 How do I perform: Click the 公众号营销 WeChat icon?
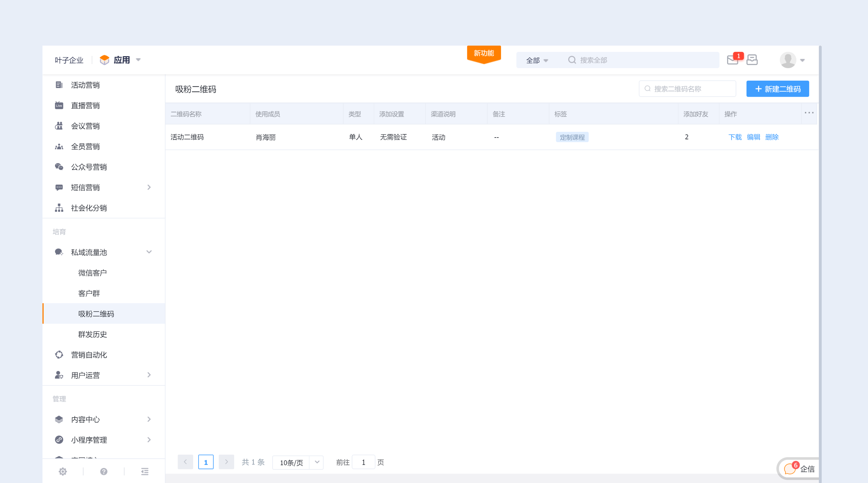[x=59, y=167]
